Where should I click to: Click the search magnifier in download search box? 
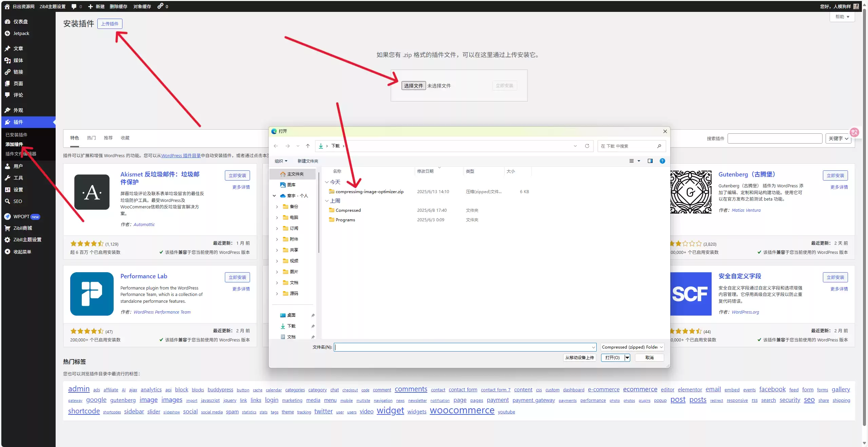tap(659, 146)
